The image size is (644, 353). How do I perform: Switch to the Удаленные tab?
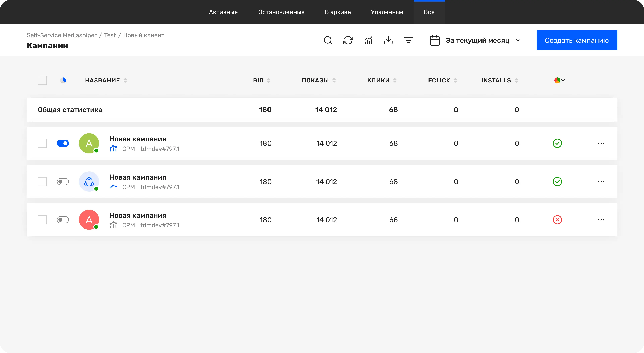pyautogui.click(x=387, y=12)
